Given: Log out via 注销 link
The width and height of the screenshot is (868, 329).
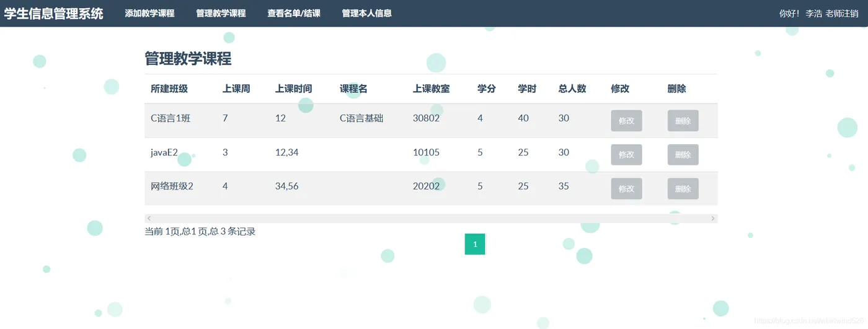Looking at the screenshot, I should click(x=850, y=13).
